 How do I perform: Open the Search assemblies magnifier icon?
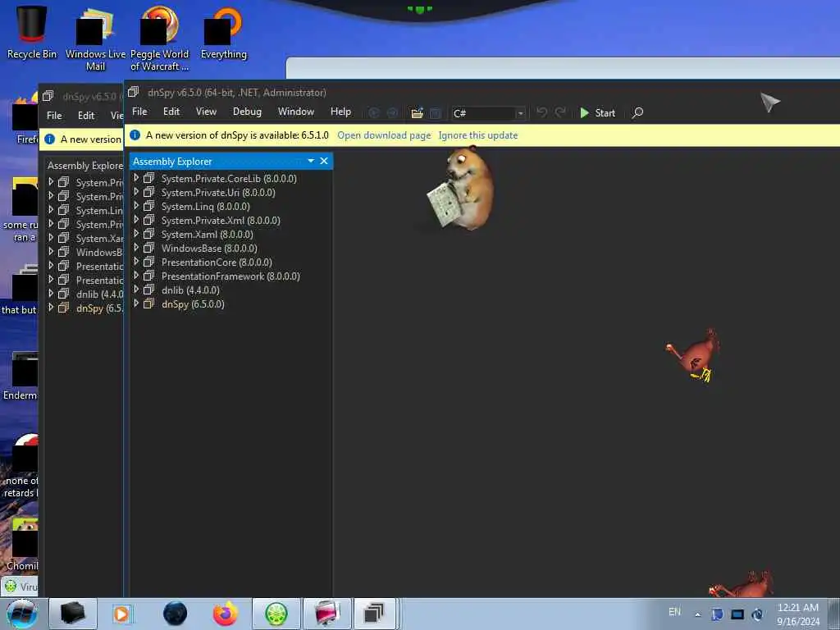click(637, 113)
